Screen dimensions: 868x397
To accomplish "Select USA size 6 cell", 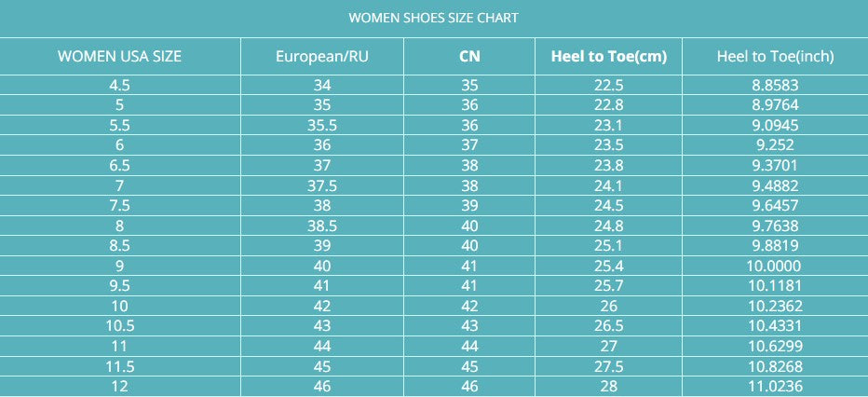I will pos(119,145).
